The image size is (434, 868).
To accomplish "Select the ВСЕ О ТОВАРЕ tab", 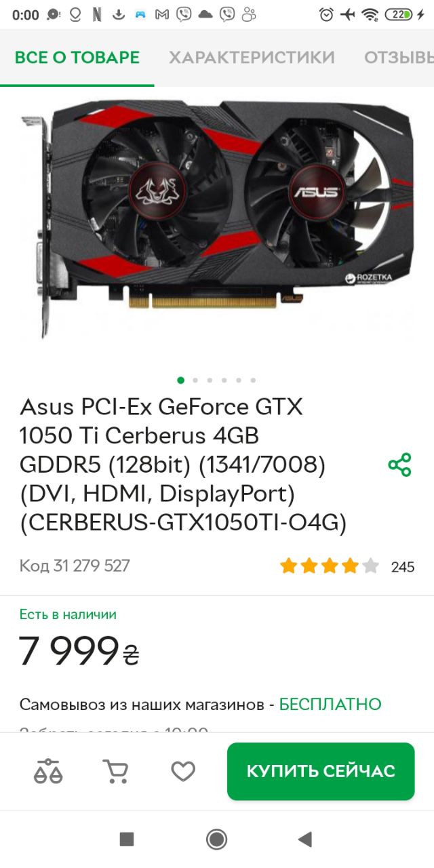I will [77, 58].
